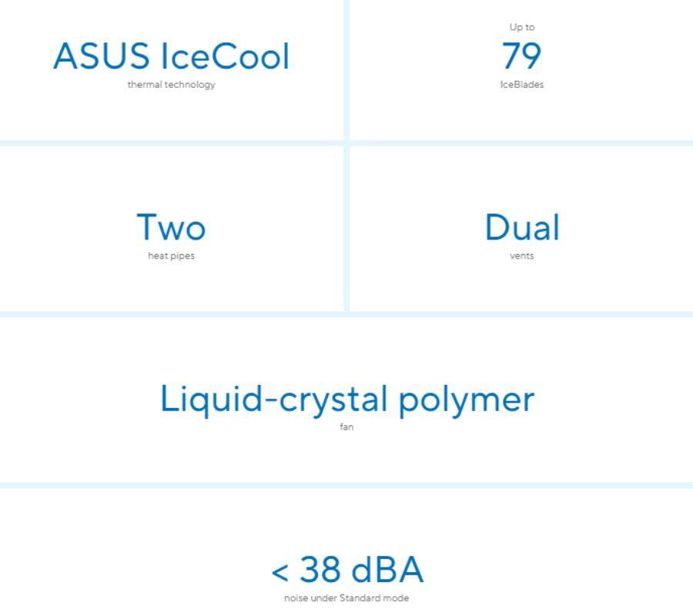Screen dimensions: 693x616
Task: Click the 38 noise value
Action: point(320,570)
